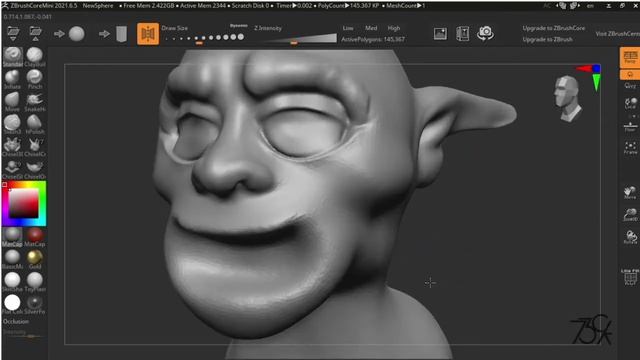Toggle Line Fill PolyF button
The width and height of the screenshot is (640, 360).
pos(630,277)
